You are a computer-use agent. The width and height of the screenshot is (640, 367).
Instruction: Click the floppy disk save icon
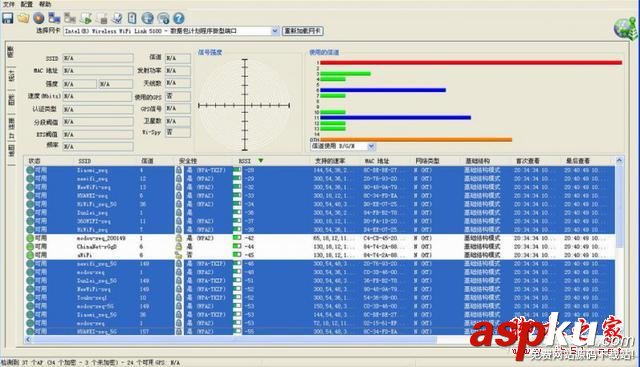(x=8, y=18)
